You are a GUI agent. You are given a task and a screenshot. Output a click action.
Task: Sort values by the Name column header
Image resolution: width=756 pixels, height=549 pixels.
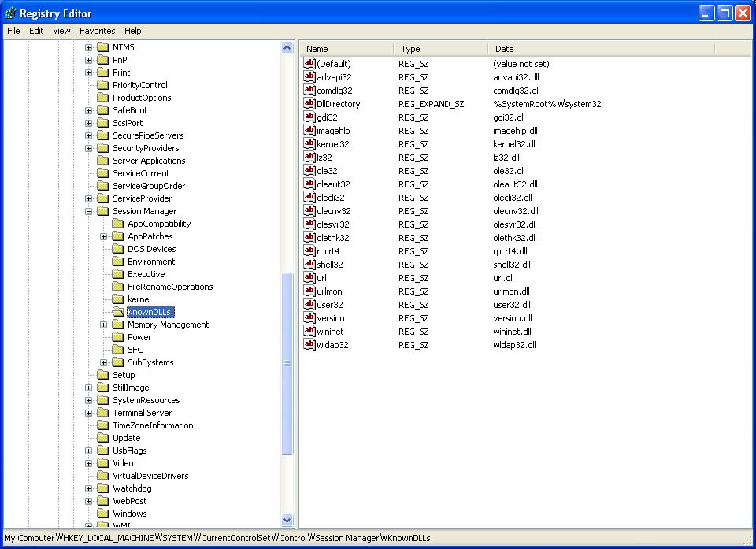[346, 49]
